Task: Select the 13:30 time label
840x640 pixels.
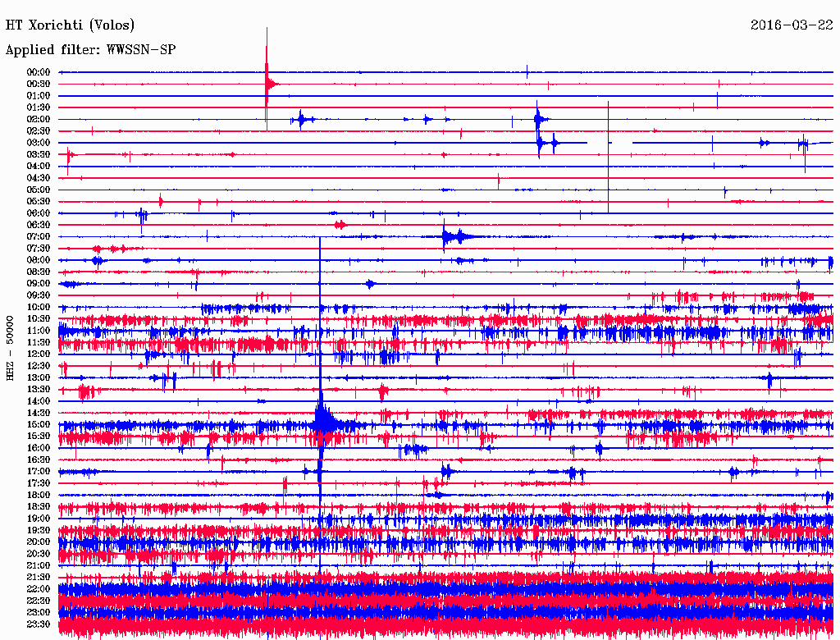Action: [x=39, y=389]
